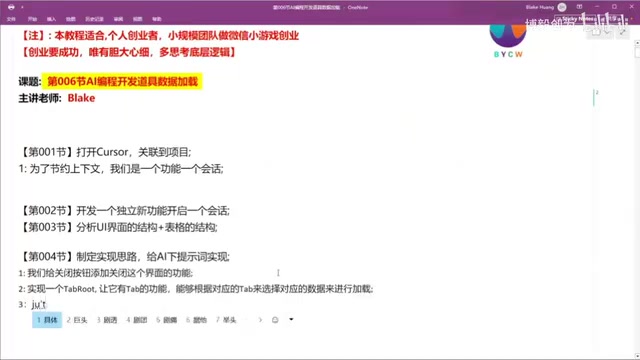This screenshot has width=640, height=360.
Task: Select IME candidate 7 举头
Action: (226, 320)
